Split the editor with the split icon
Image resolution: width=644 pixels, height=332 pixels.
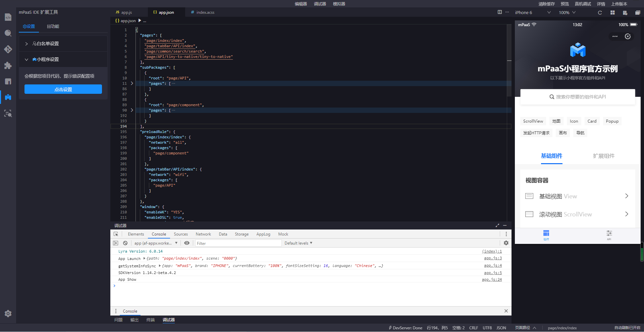(499, 12)
